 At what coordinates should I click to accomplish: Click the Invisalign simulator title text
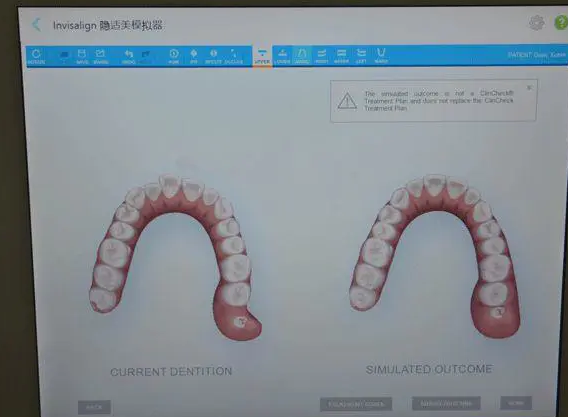coord(108,25)
